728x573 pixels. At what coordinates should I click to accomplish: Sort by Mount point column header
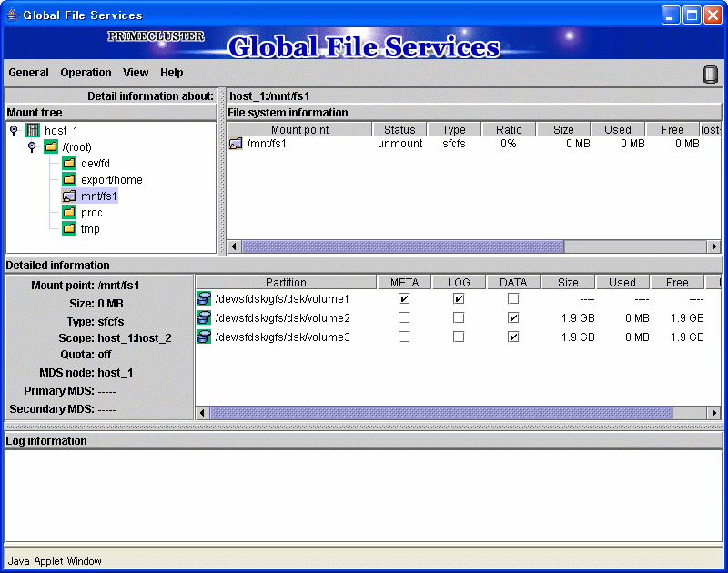[x=300, y=129]
